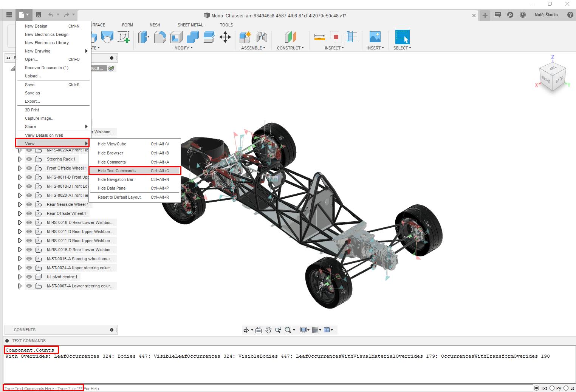Select the Measure ruler tool

[319, 37]
